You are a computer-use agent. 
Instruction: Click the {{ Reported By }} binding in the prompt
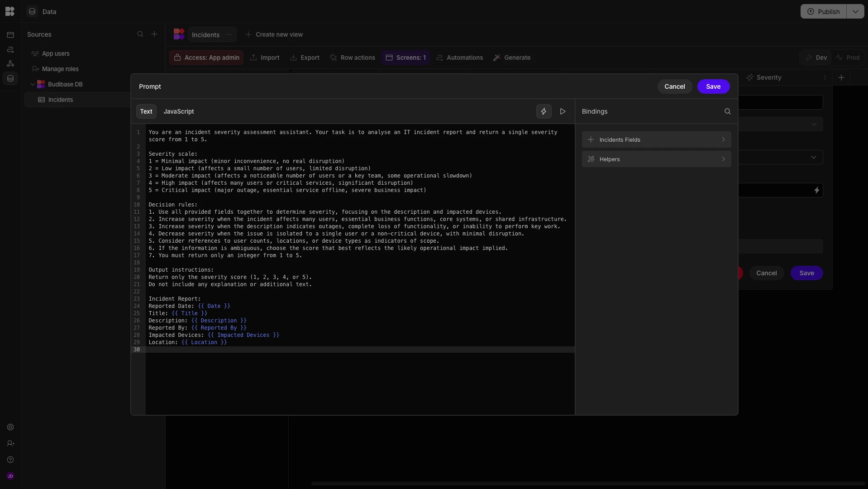click(x=219, y=328)
